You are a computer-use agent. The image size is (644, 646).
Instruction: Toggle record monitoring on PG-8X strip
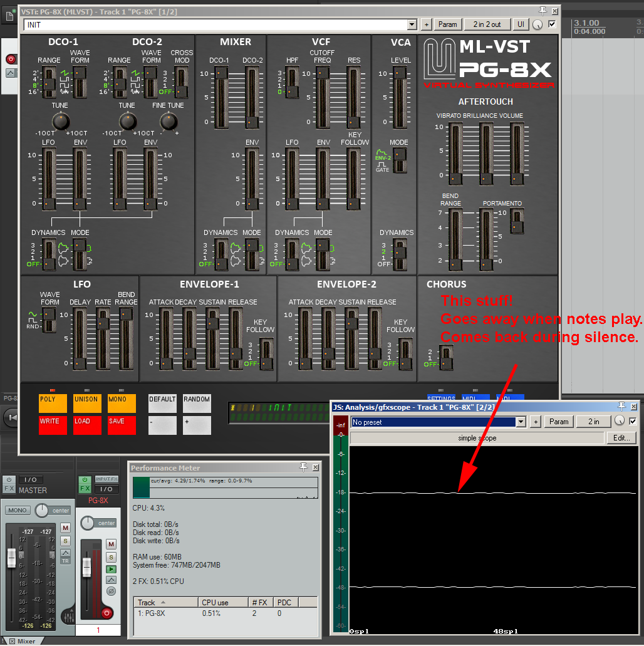click(112, 570)
